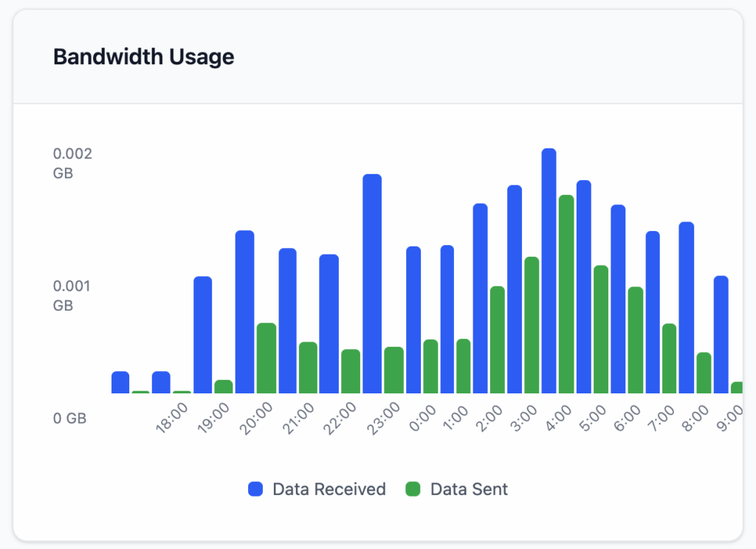Click the 0 GB y-axis label

click(x=70, y=418)
